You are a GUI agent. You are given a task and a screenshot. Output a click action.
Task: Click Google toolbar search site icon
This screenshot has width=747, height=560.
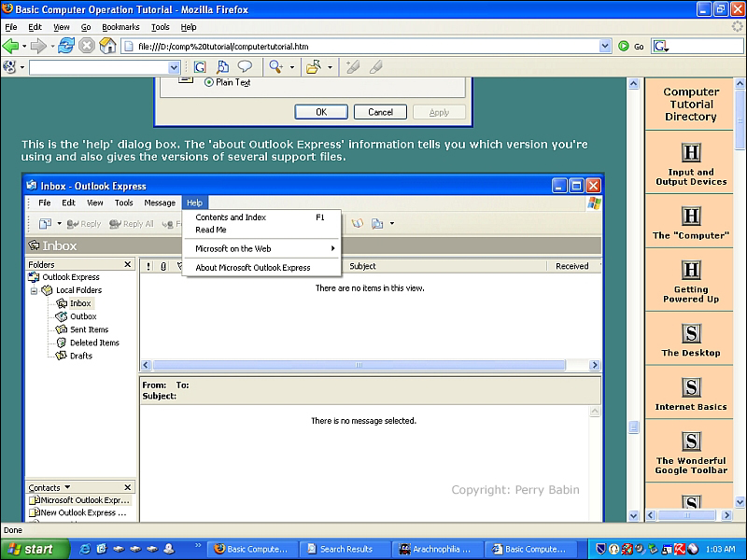pyautogui.click(x=222, y=67)
